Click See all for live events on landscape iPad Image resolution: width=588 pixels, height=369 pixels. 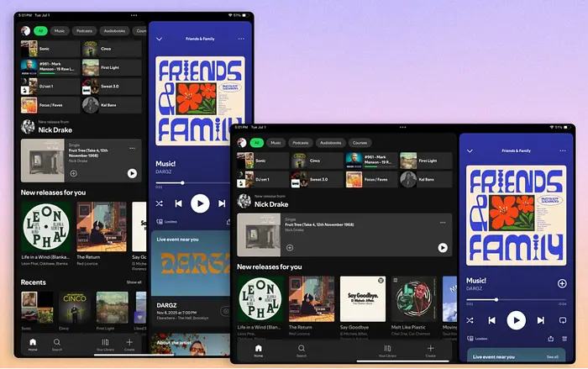coord(553,356)
